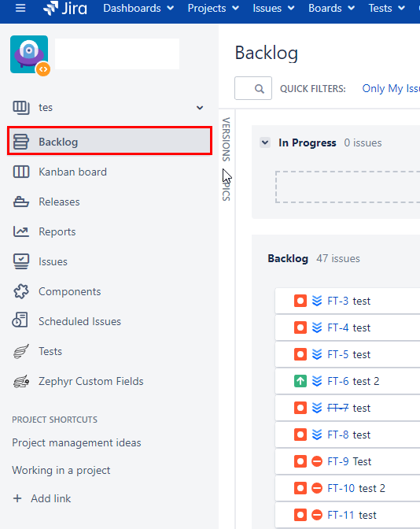
Task: Click the Releases ship icon
Action: 21,202
